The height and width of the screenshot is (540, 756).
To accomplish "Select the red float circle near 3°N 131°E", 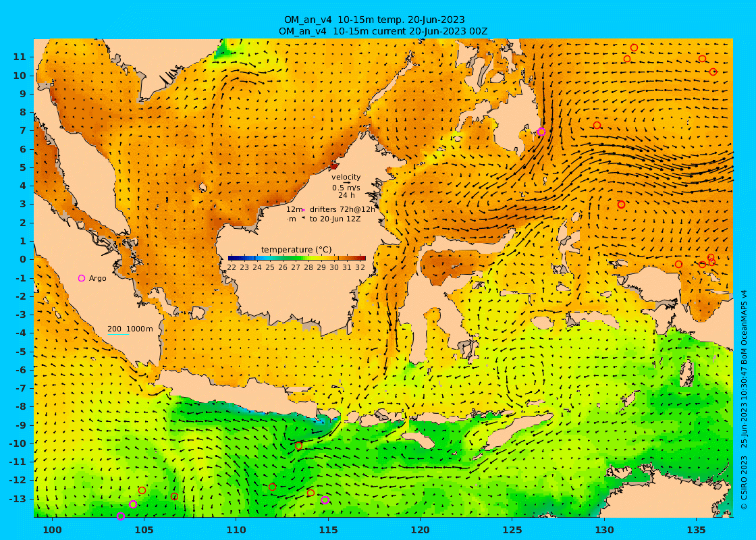I will tap(621, 205).
